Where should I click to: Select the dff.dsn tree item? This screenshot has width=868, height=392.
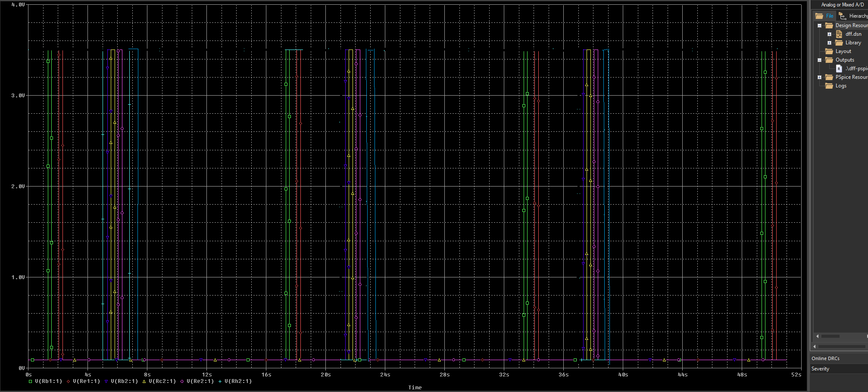[853, 34]
